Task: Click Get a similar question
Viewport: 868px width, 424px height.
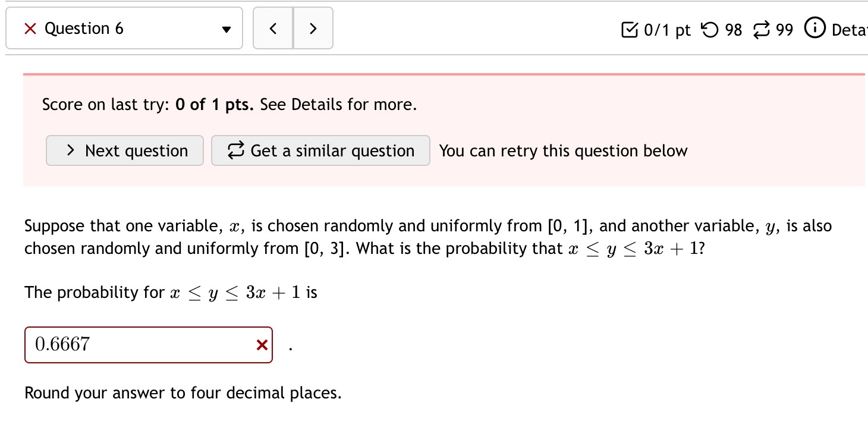Action: (x=320, y=150)
